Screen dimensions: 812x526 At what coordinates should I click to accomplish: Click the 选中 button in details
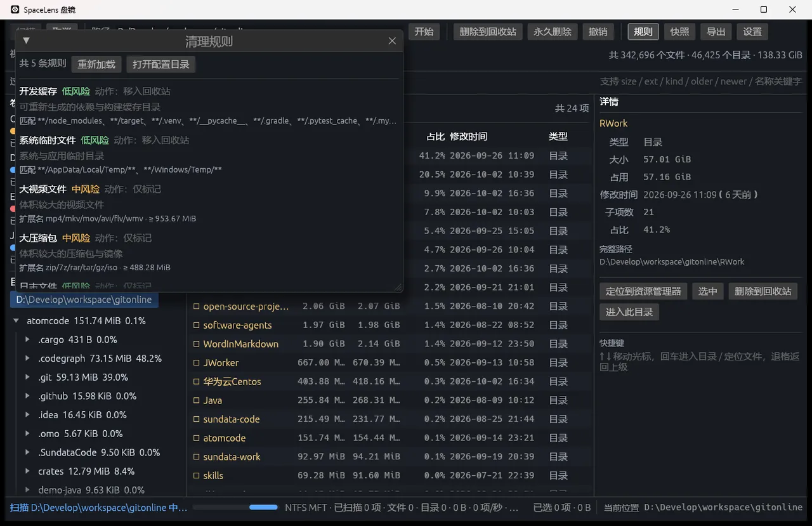(x=708, y=291)
